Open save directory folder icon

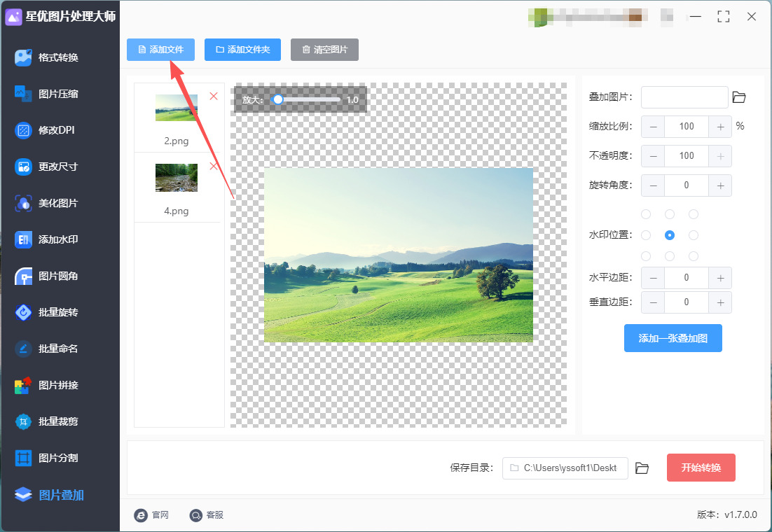tap(642, 468)
